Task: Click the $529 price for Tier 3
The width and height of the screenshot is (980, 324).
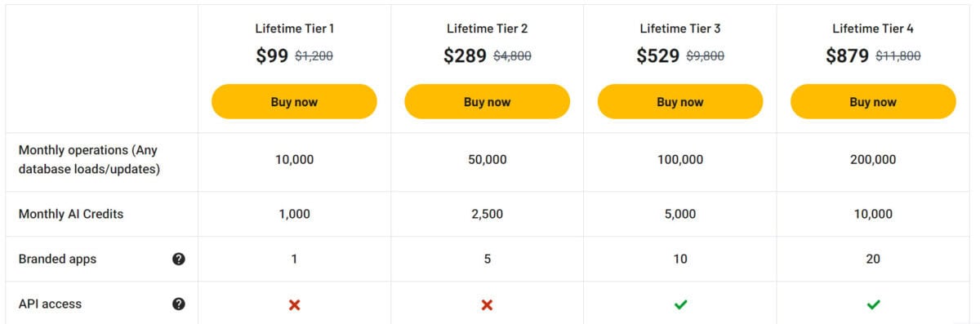Action: point(658,55)
